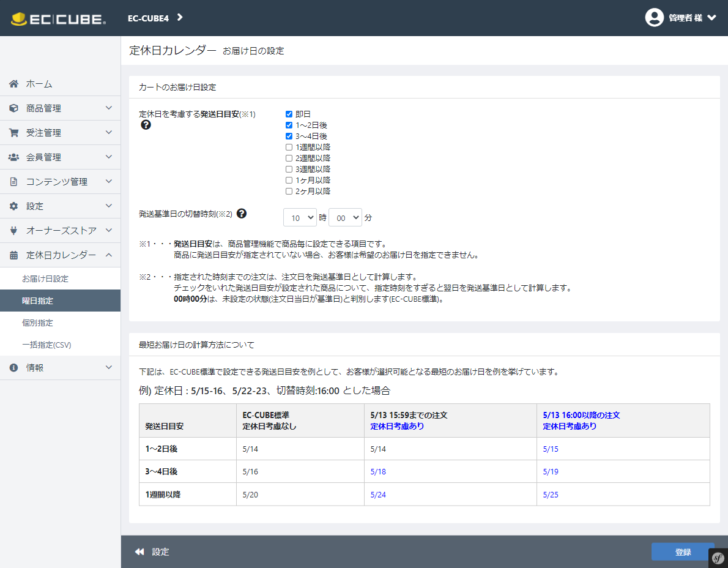Screen dimensions: 728x568
Task: Click the document icon for コンテンツ管理
Action: click(x=14, y=182)
